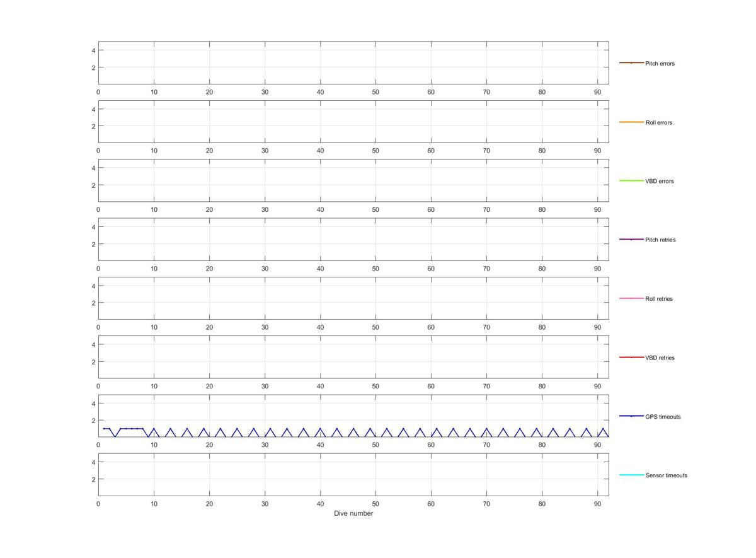
Task: Click tick label 60 under Pitch retries plot
Action: pyautogui.click(x=431, y=269)
